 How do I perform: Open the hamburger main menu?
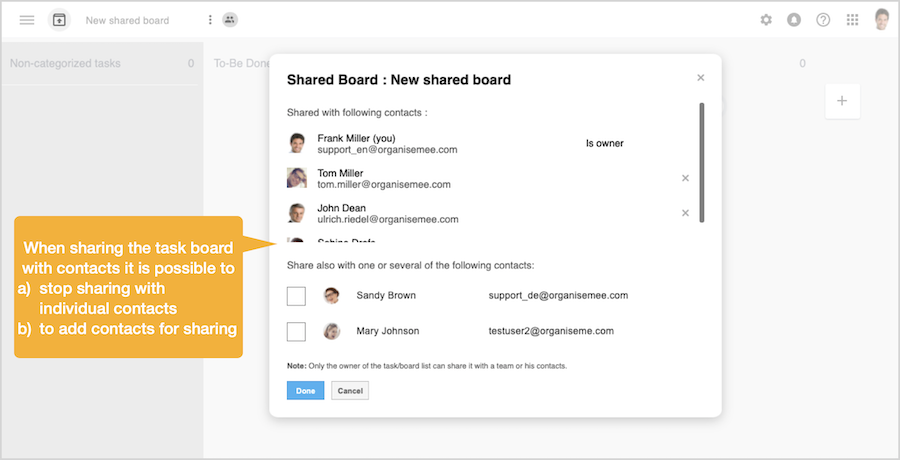point(27,20)
